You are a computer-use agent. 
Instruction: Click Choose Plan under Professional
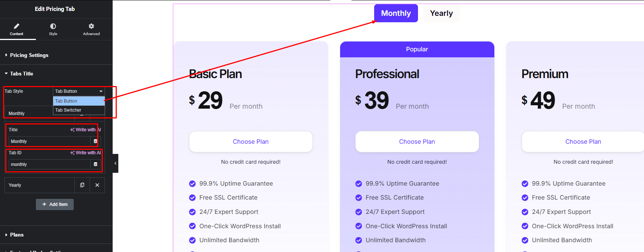tap(417, 142)
